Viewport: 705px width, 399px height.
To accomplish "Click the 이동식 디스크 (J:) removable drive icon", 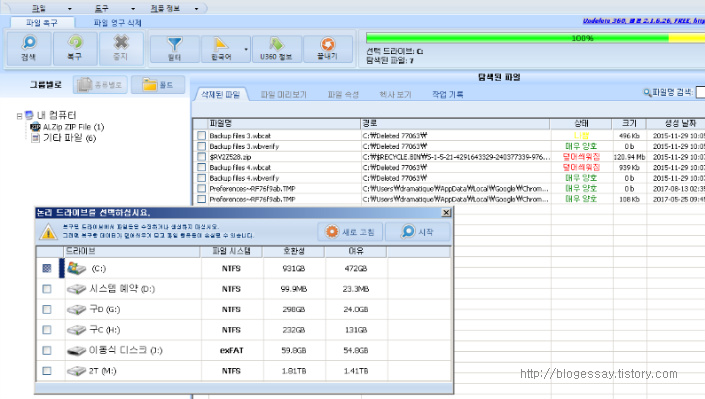I will point(76,350).
